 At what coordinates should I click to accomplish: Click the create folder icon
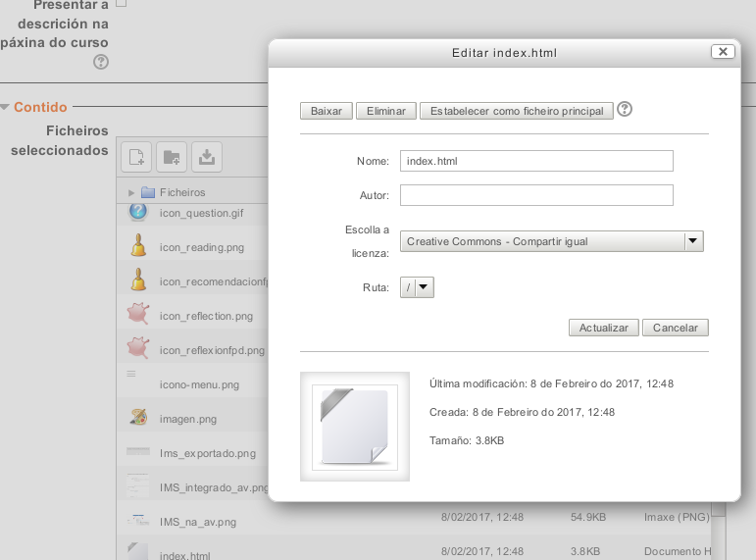click(172, 157)
